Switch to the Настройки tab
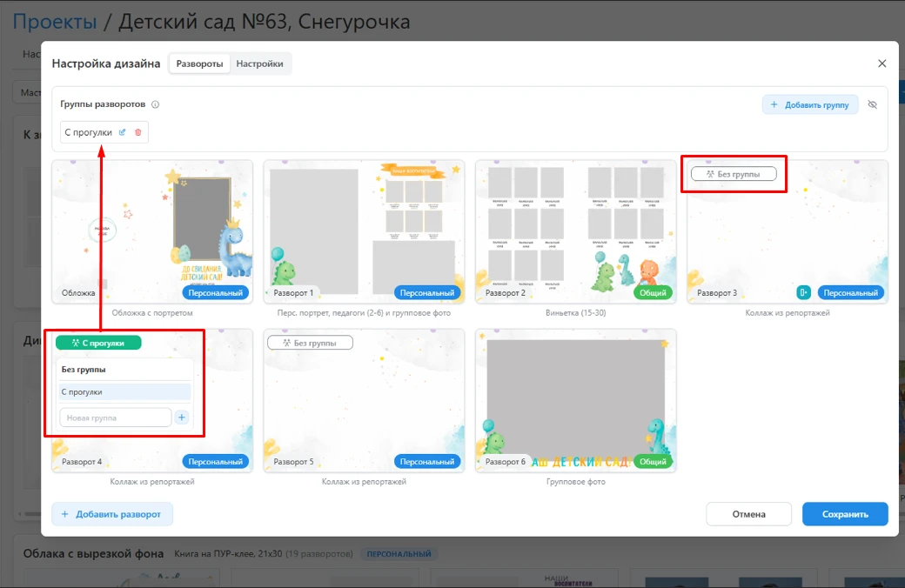The width and height of the screenshot is (905, 588). pos(259,63)
